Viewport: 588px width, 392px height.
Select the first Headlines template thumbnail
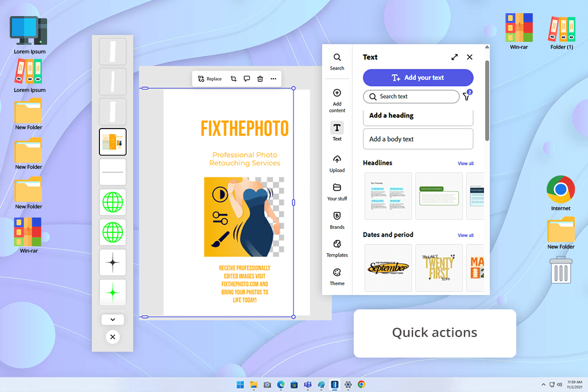(388, 196)
